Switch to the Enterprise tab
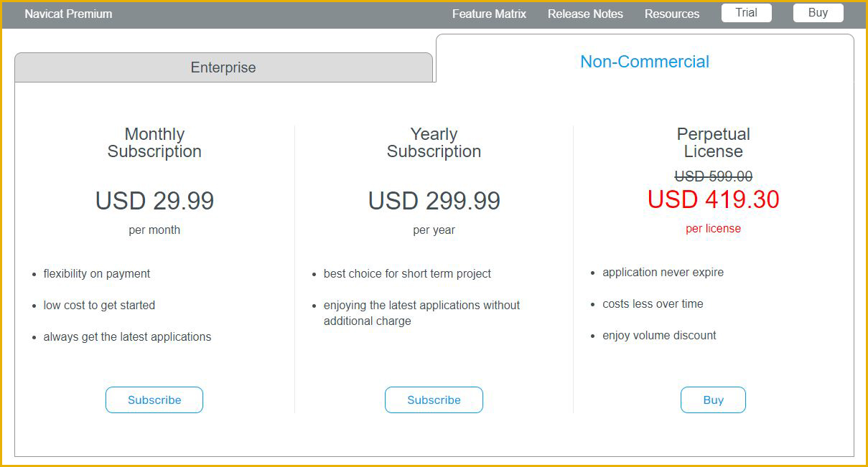The width and height of the screenshot is (868, 467). click(223, 67)
